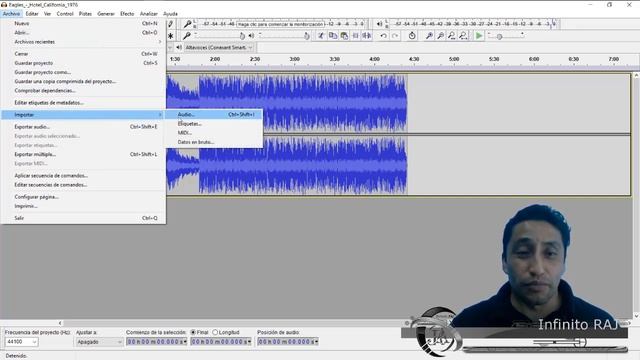Screen dimensions: 640x360
Task: Open the Ayuda menu
Action: click(170, 13)
